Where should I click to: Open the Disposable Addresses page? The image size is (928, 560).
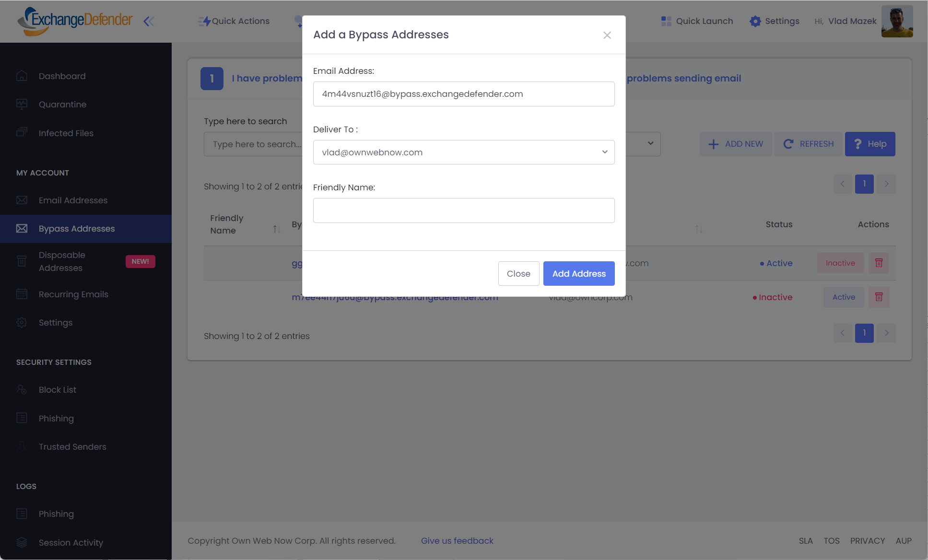(x=61, y=261)
